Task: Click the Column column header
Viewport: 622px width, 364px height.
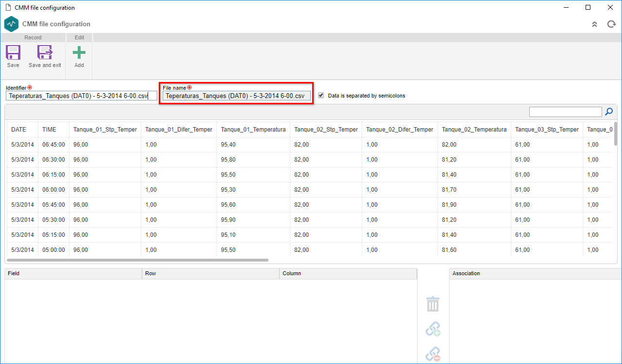Action: click(348, 273)
